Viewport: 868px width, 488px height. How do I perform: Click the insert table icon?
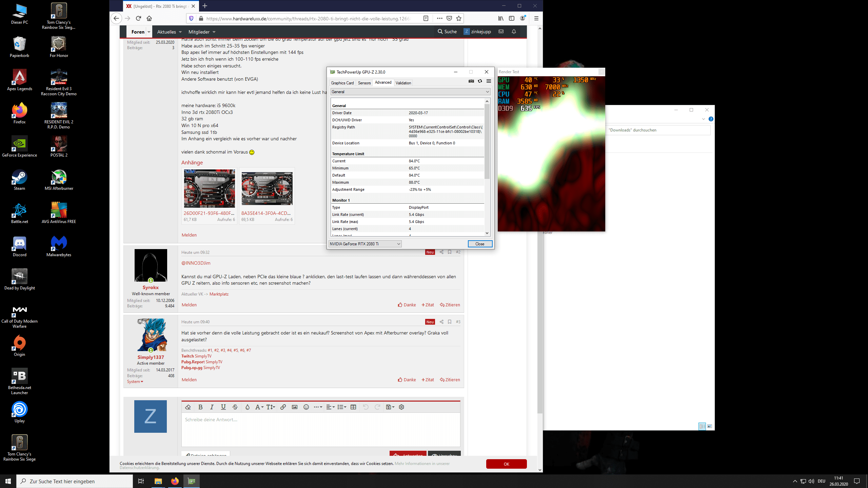[x=353, y=407]
